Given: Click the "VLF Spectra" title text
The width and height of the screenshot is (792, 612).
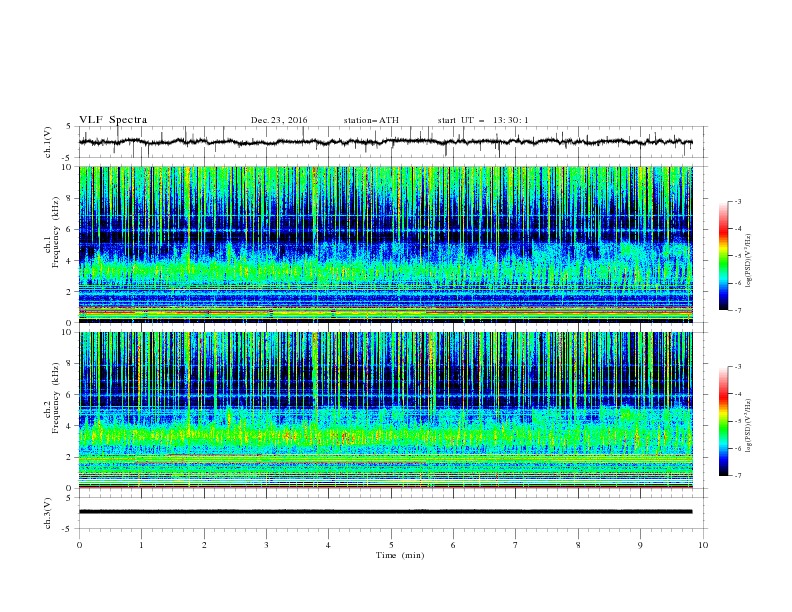Looking at the screenshot, I should tap(113, 120).
